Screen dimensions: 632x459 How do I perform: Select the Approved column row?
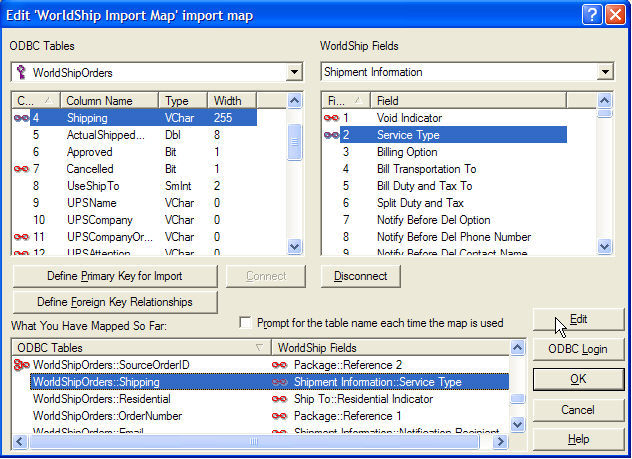click(134, 152)
